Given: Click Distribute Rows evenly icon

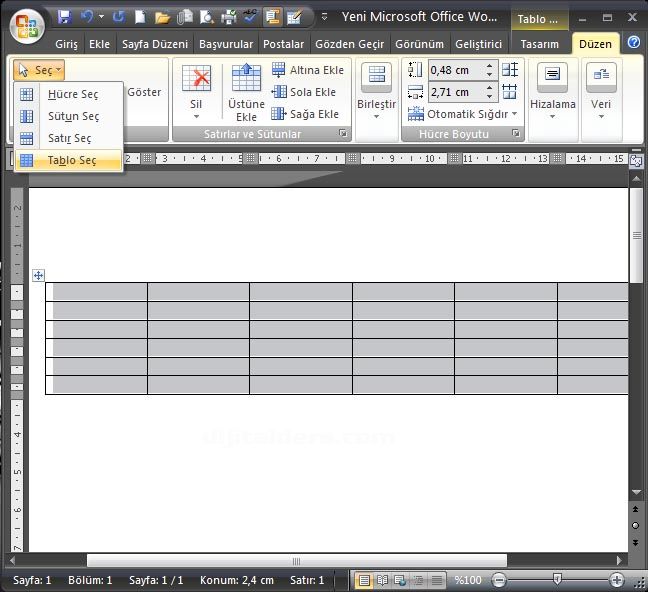Looking at the screenshot, I should (x=510, y=69).
